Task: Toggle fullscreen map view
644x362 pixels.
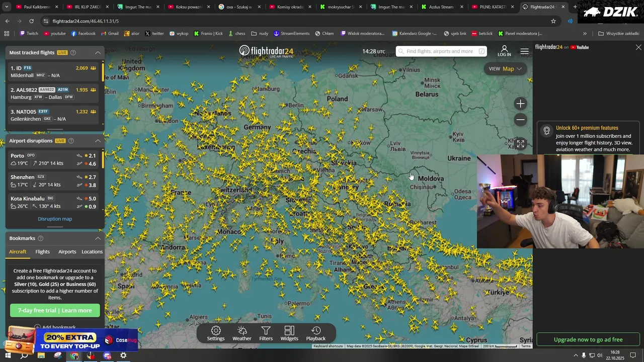Action: tap(520, 144)
